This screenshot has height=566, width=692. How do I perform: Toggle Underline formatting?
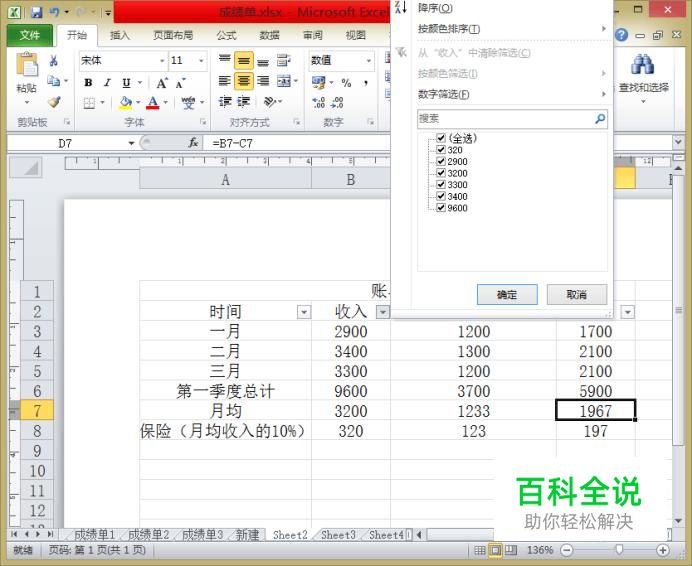[126, 83]
